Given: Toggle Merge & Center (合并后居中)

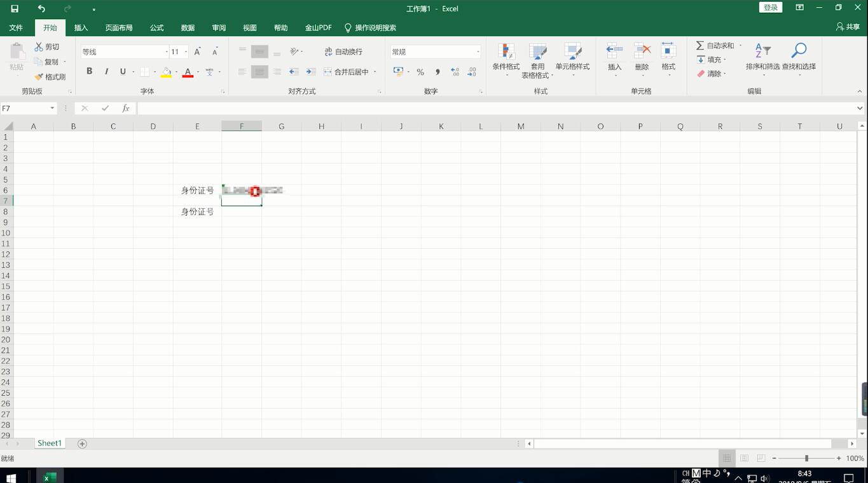Looking at the screenshot, I should coord(347,72).
